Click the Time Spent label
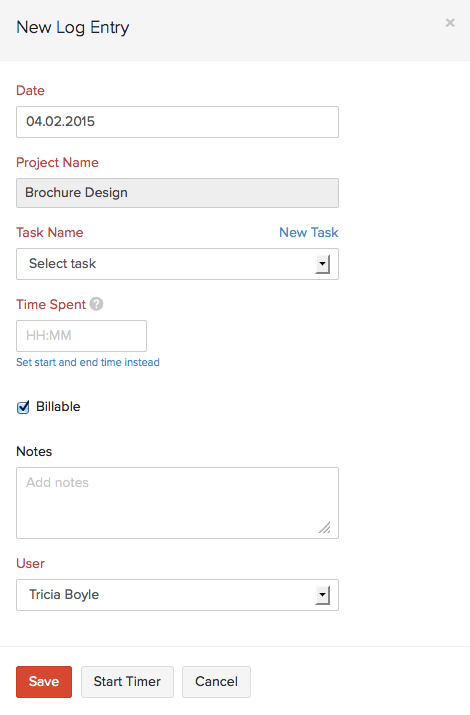This screenshot has height=715, width=470. point(51,304)
